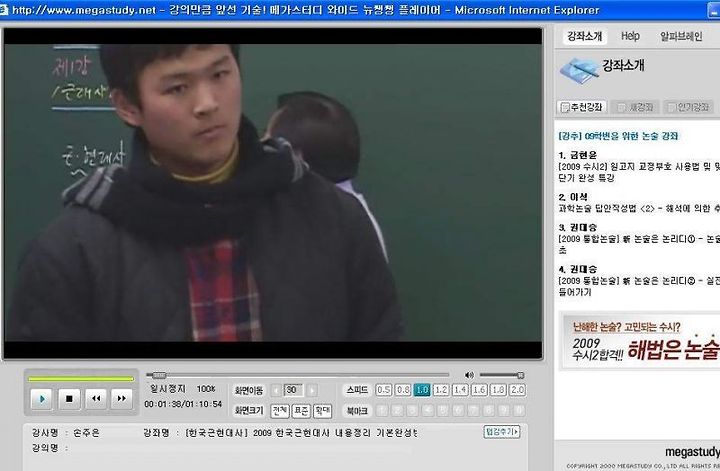Click the Internet Explorer title bar icon
Viewport: 720px width, 471px height.
coord(4,10)
